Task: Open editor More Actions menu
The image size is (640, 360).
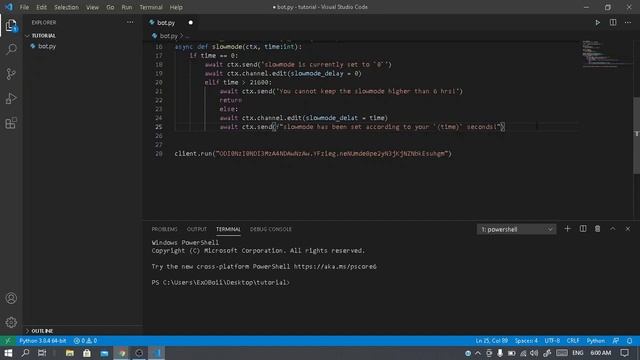Action: (x=628, y=22)
